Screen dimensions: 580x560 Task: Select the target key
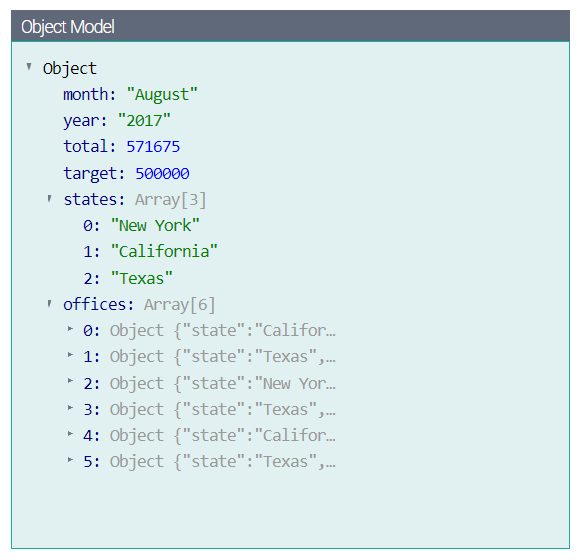click(x=94, y=173)
